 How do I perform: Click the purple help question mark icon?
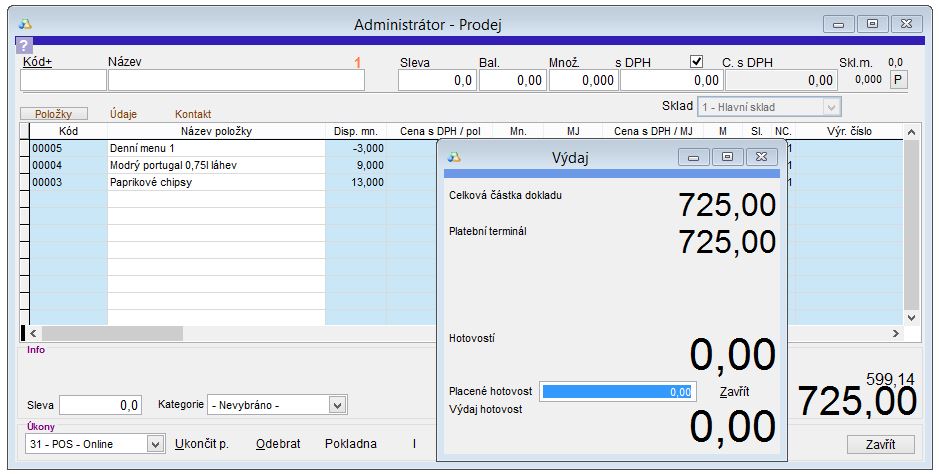tap(24, 45)
